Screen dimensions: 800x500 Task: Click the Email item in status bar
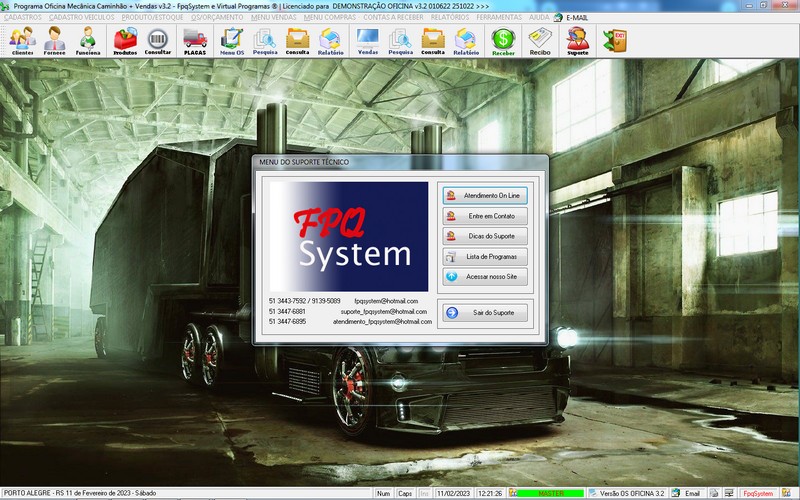687,493
